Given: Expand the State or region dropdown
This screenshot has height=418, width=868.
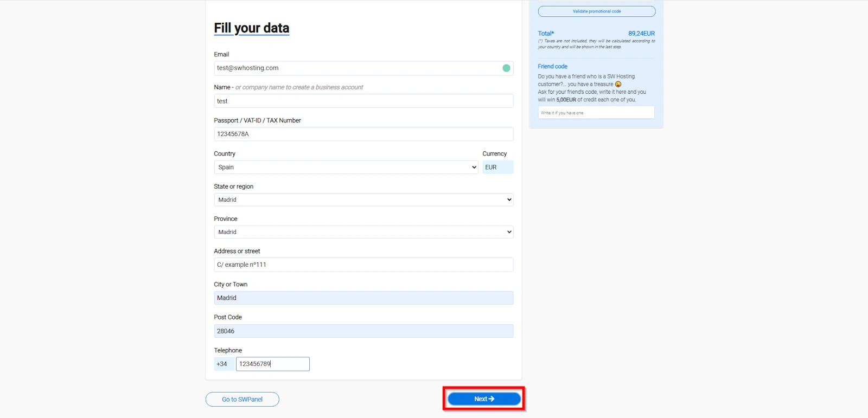Looking at the screenshot, I should tap(363, 200).
